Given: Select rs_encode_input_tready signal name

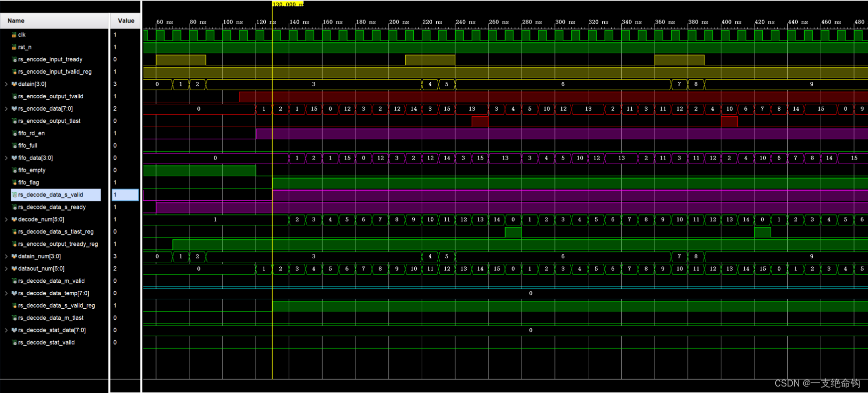Looking at the screenshot, I should [50, 59].
